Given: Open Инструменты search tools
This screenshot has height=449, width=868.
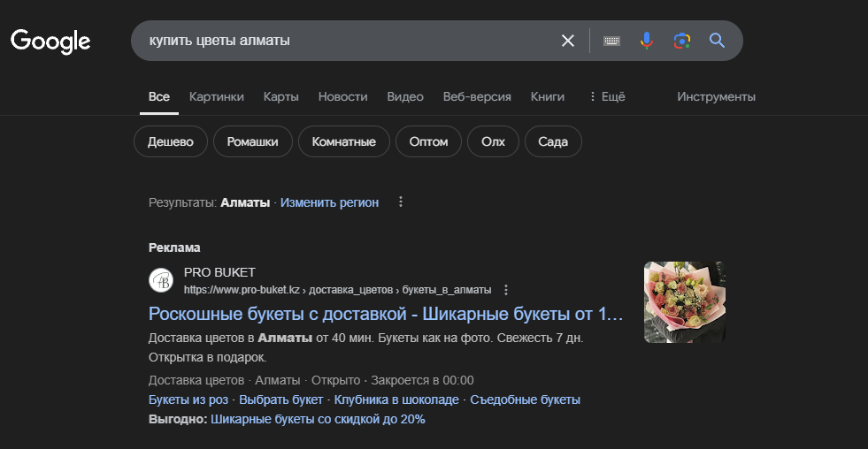Looking at the screenshot, I should point(717,96).
